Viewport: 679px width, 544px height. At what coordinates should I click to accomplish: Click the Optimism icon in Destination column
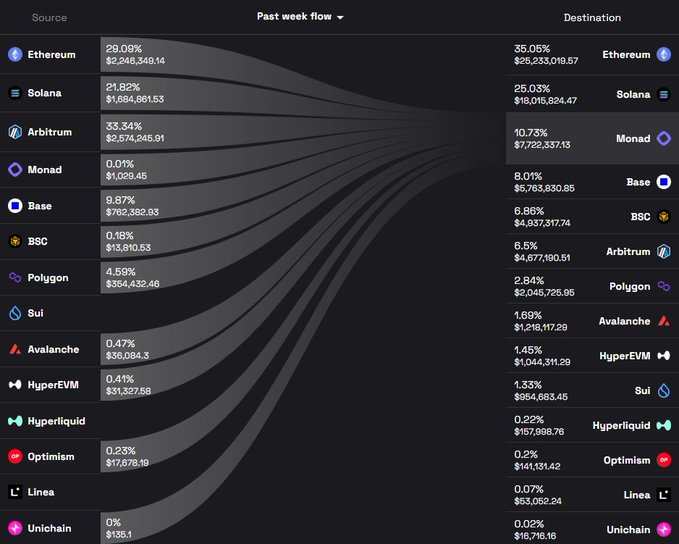click(x=664, y=460)
